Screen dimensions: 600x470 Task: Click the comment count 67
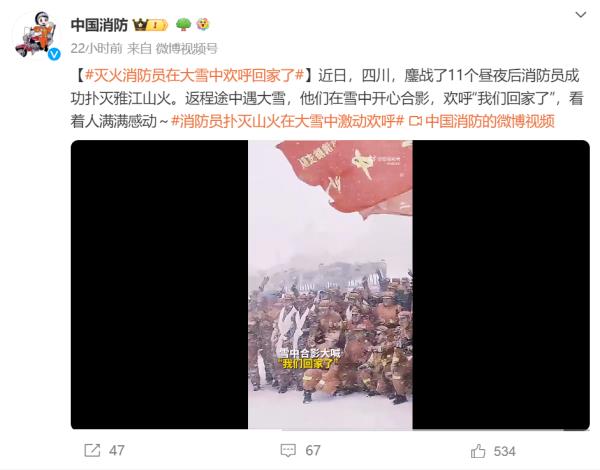[313, 450]
